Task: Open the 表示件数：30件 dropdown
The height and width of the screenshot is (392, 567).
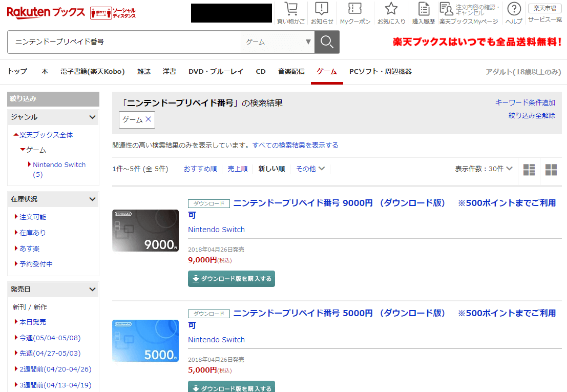Action: pyautogui.click(x=484, y=169)
